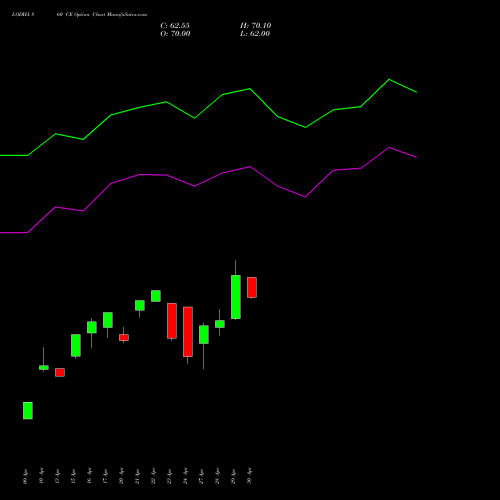Click the low value L: 62.00
The height and width of the screenshot is (500, 500).
pos(255,34)
